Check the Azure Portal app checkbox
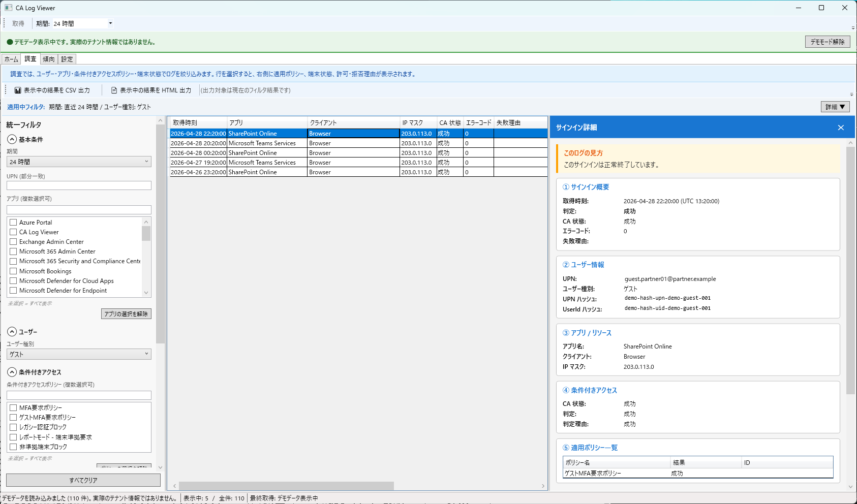Image resolution: width=857 pixels, height=504 pixels. pos(14,223)
